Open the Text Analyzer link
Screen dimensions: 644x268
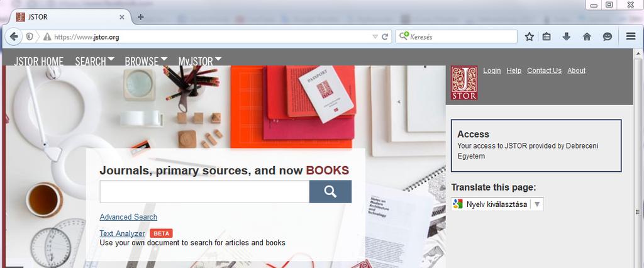coord(122,233)
